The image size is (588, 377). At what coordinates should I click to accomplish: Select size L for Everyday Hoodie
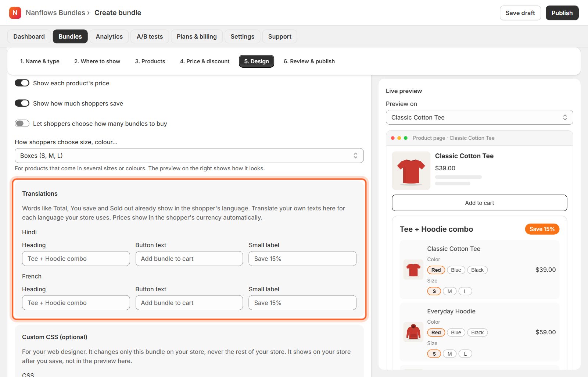pyautogui.click(x=465, y=354)
